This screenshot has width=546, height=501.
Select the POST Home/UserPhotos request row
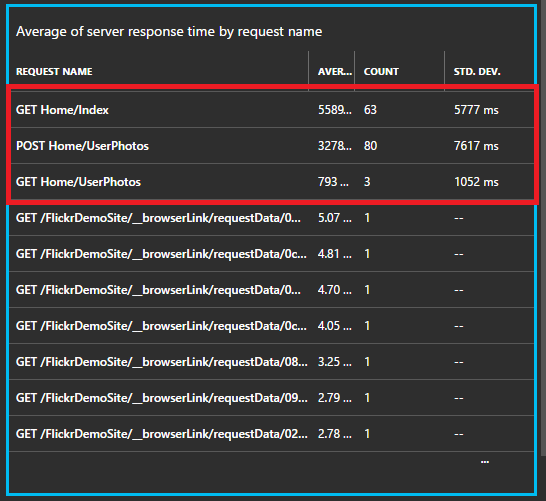[x=272, y=146]
